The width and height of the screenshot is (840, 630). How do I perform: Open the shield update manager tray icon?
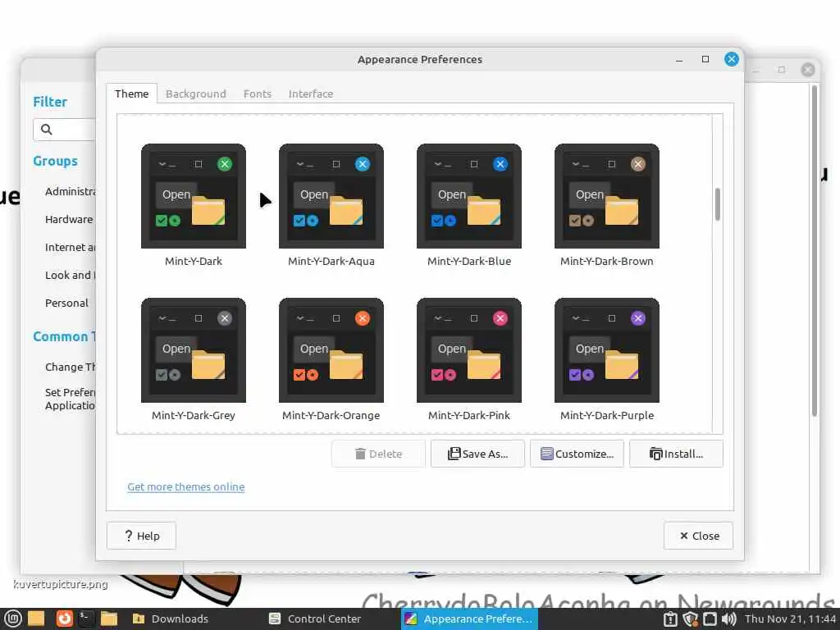[x=690, y=619]
